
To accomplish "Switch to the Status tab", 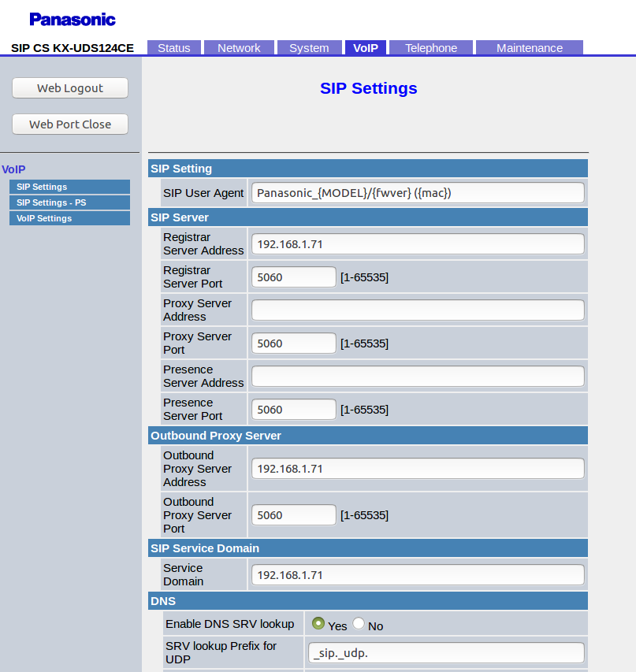I will [x=174, y=47].
